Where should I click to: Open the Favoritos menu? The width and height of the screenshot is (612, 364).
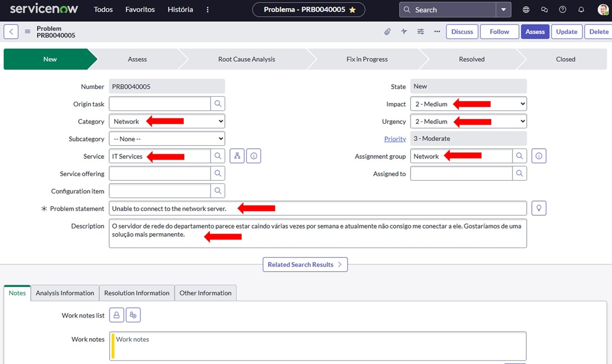(140, 10)
